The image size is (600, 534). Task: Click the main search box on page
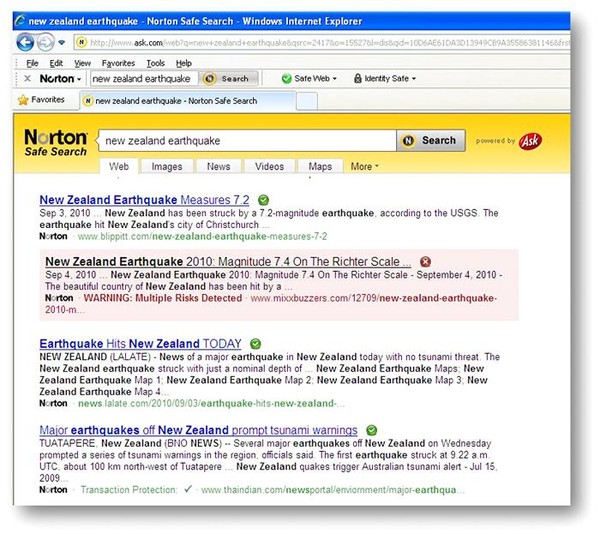click(x=247, y=141)
